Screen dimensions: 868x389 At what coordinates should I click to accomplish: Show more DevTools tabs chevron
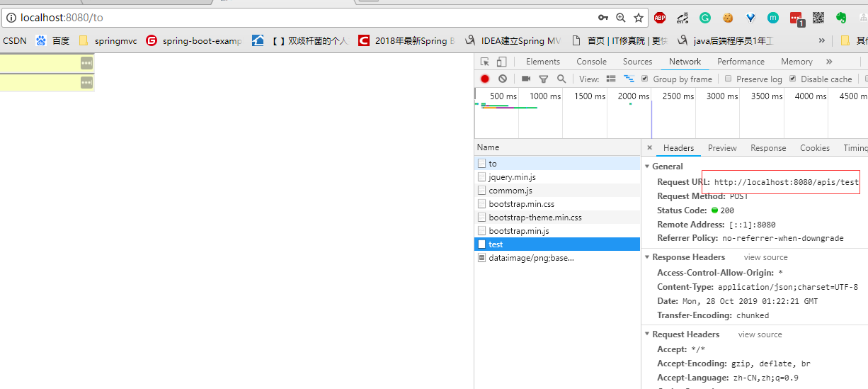[829, 62]
